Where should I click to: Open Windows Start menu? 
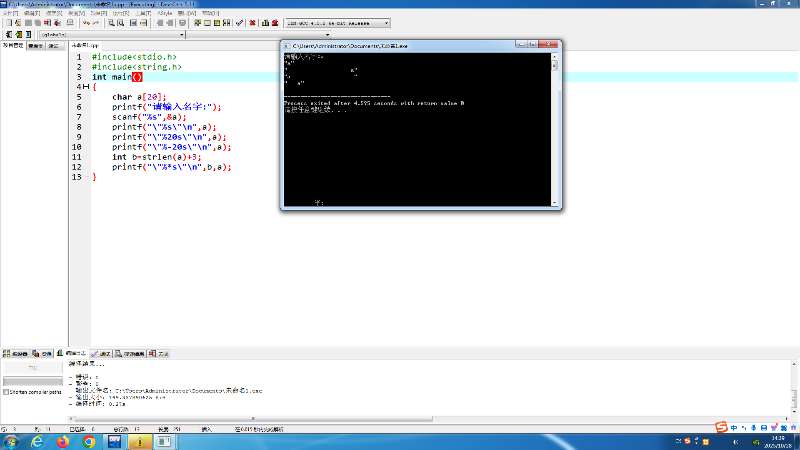point(10,442)
